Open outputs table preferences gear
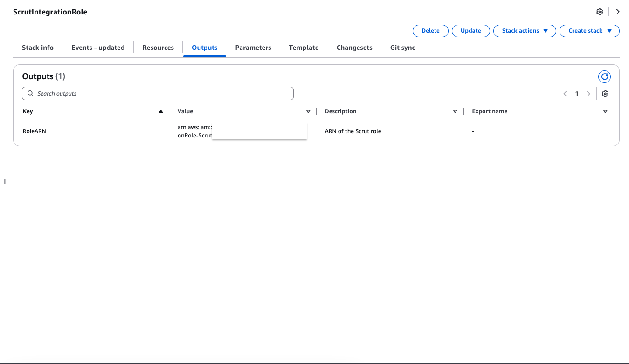 pyautogui.click(x=605, y=94)
